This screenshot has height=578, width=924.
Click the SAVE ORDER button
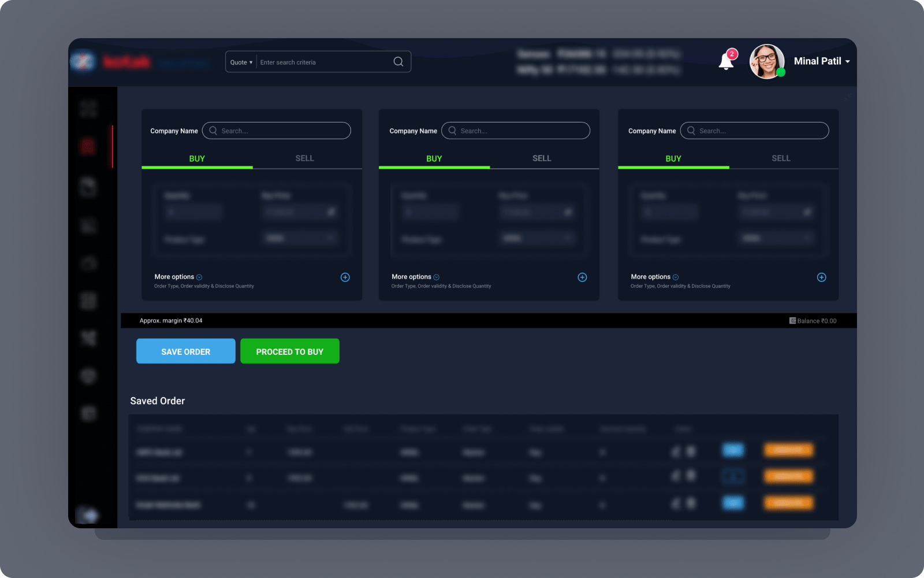186,351
